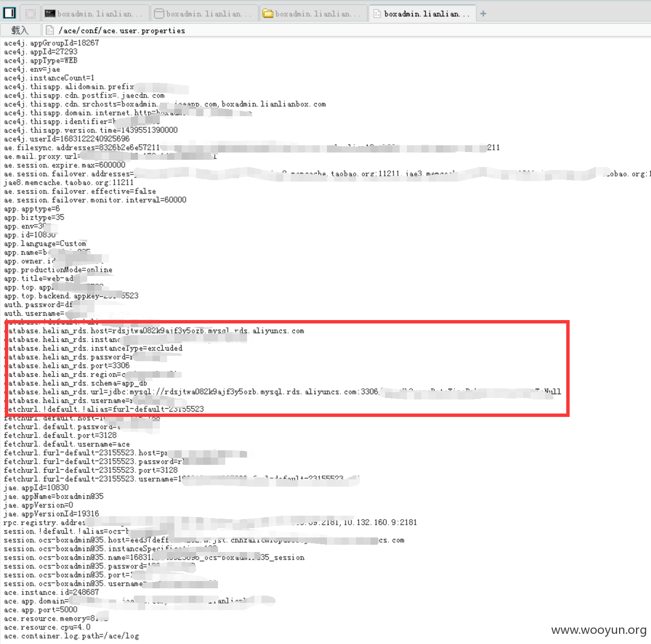The image size is (651, 644).
Task: Click the 载入 load button
Action: pyautogui.click(x=20, y=31)
